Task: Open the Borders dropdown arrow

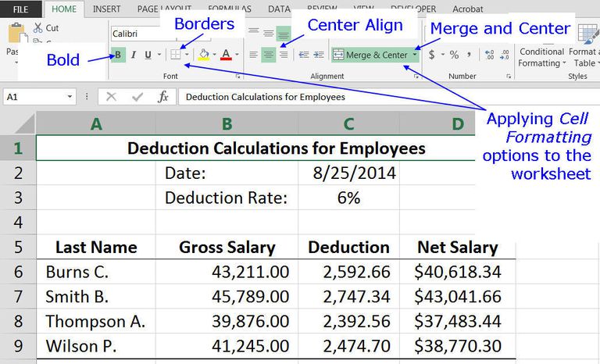Action: [187, 55]
